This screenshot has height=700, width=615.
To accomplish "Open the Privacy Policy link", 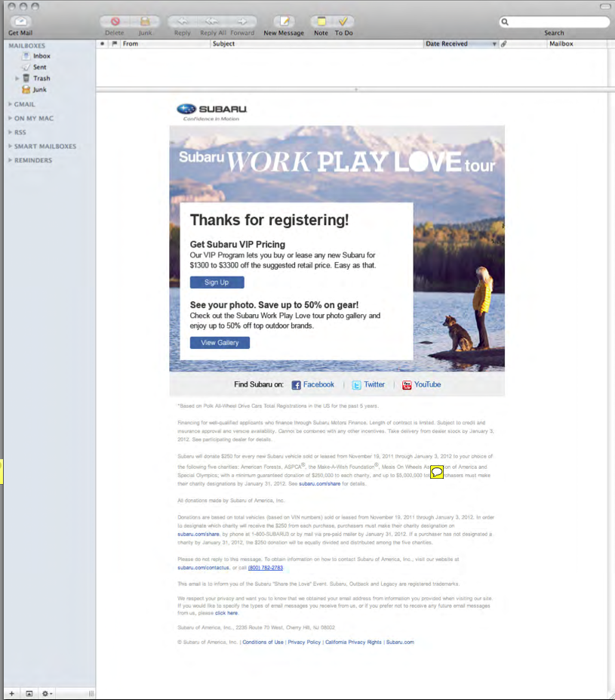I will [x=304, y=642].
